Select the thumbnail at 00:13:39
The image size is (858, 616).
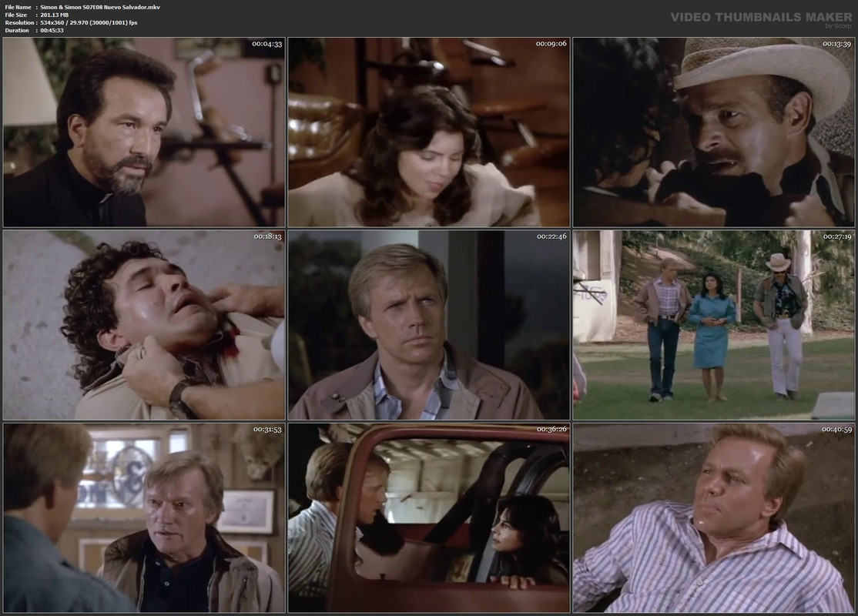coord(713,132)
